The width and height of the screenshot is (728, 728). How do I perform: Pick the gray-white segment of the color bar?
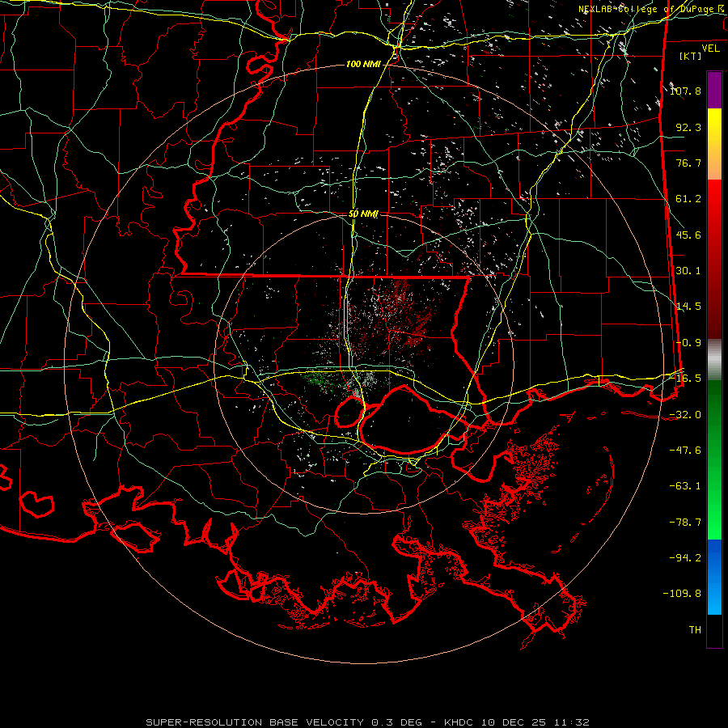[714, 360]
